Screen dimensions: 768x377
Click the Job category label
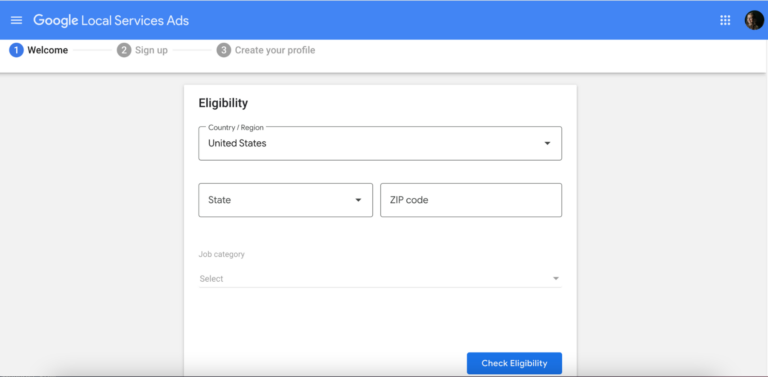(221, 255)
